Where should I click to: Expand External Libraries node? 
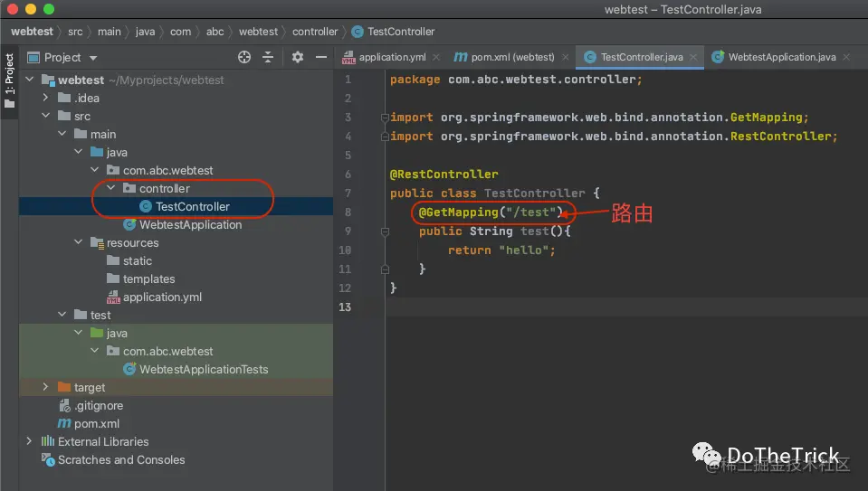[x=29, y=441]
